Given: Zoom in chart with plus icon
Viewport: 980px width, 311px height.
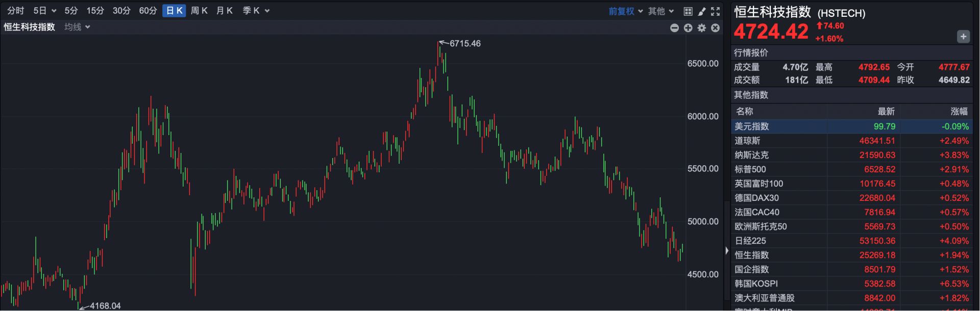Looking at the screenshot, I should 688,28.
